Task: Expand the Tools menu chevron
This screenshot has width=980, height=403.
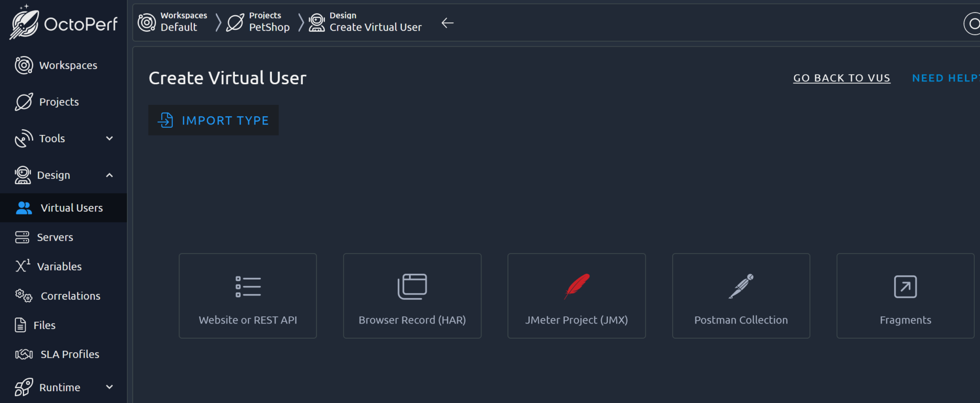Action: (109, 138)
